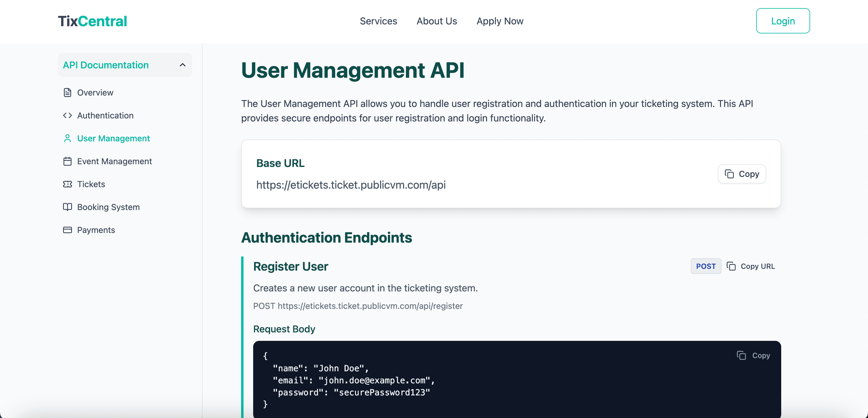This screenshot has height=418, width=868.
Task: Click the Booking System book icon
Action: (67, 207)
